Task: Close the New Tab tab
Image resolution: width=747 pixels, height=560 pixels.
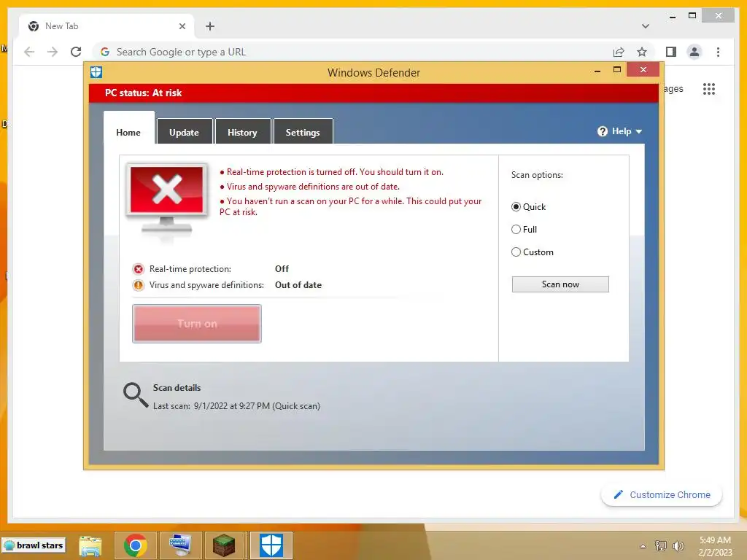Action: tap(182, 26)
